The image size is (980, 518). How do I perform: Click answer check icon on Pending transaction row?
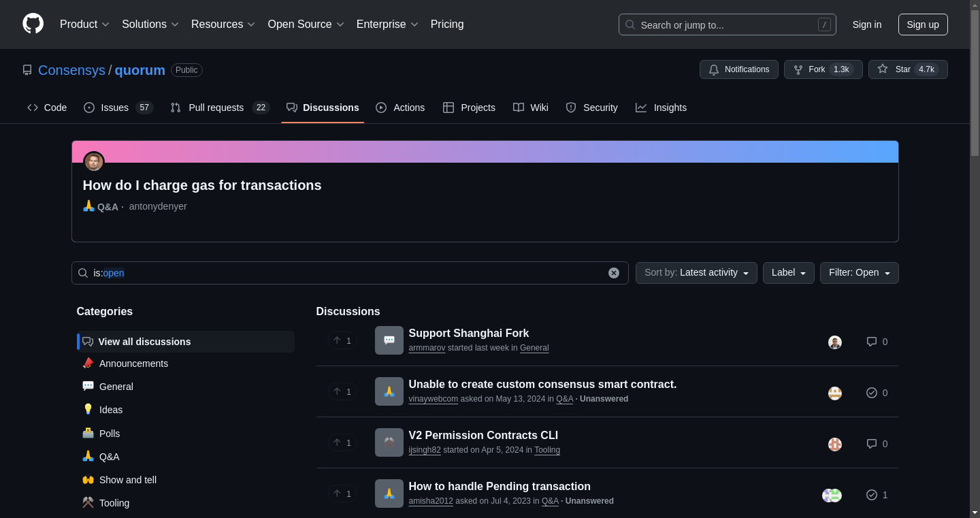(872, 495)
